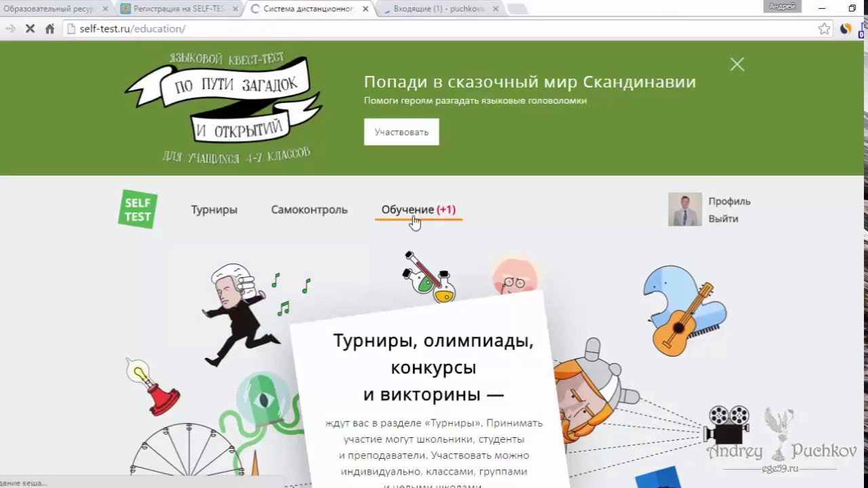The height and width of the screenshot is (488, 868).
Task: Open the Турниры menu item
Action: tap(214, 210)
